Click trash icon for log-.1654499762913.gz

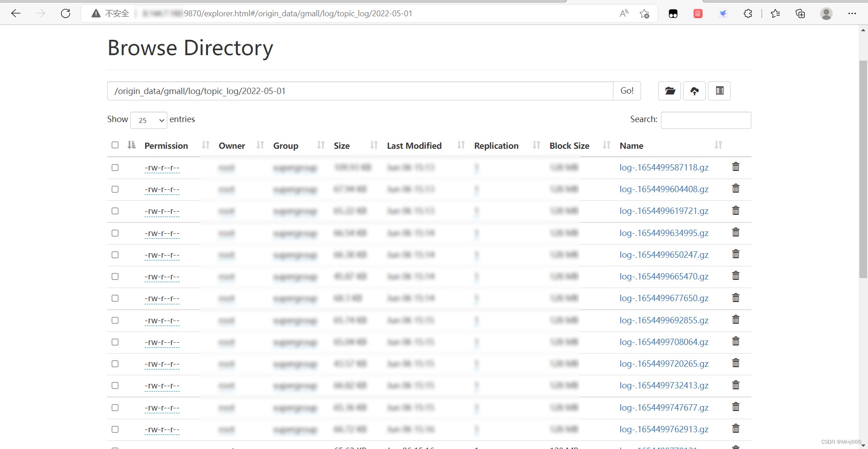coord(736,429)
